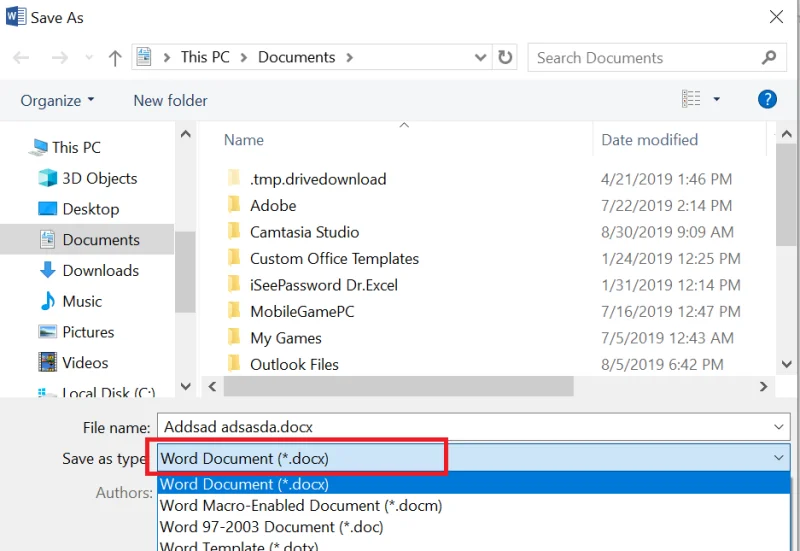The height and width of the screenshot is (551, 800).
Task: Select the Music folder icon
Action: click(47, 302)
